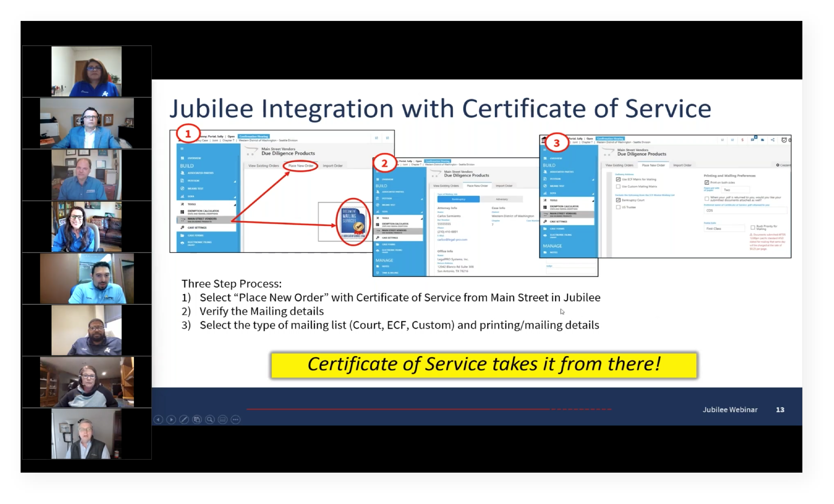
Task: Open Case Forms in step 1 sidebar
Action: (195, 235)
